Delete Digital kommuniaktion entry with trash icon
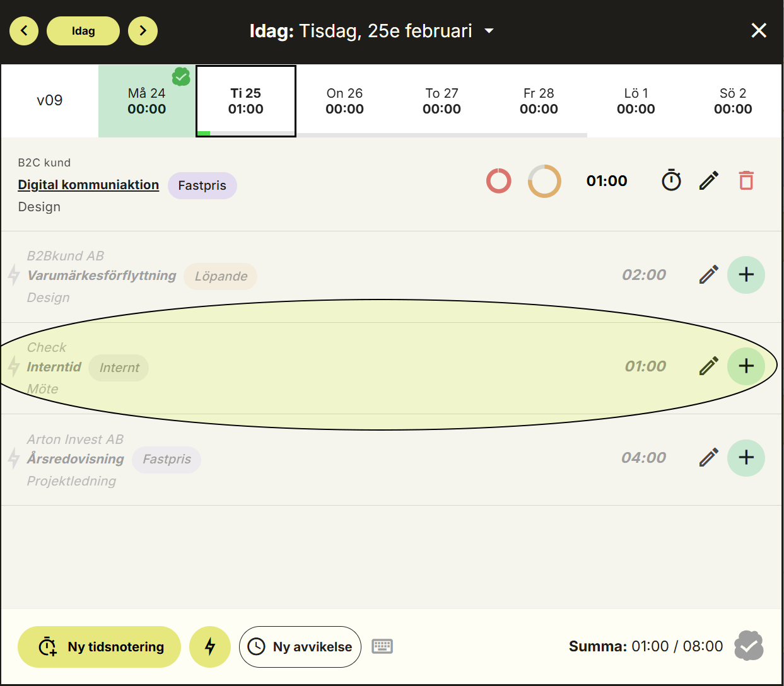The image size is (784, 686). [x=746, y=180]
